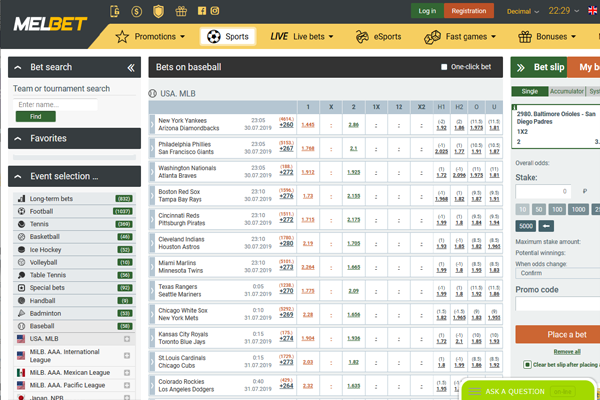Viewport: 600px width, 400px height.
Task: Collapse the Bet search section
Action: (x=18, y=68)
